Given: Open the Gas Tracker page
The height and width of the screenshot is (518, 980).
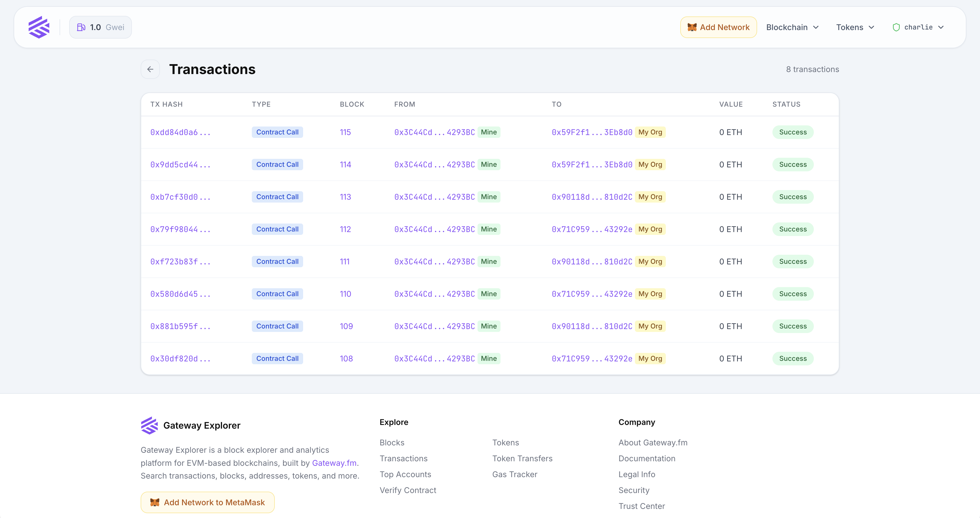Looking at the screenshot, I should pos(514,474).
